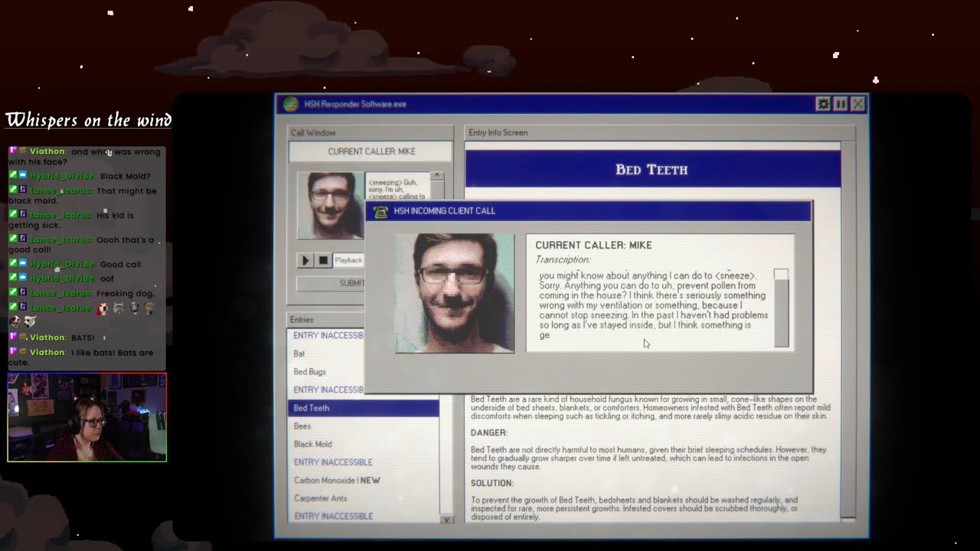
Task: Select the Black Mold entry
Action: (364, 444)
